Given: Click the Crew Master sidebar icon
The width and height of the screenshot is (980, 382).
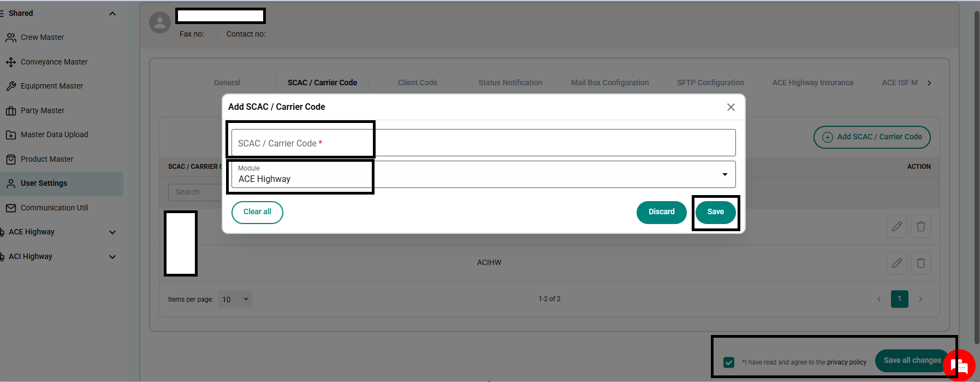Looking at the screenshot, I should (11, 38).
